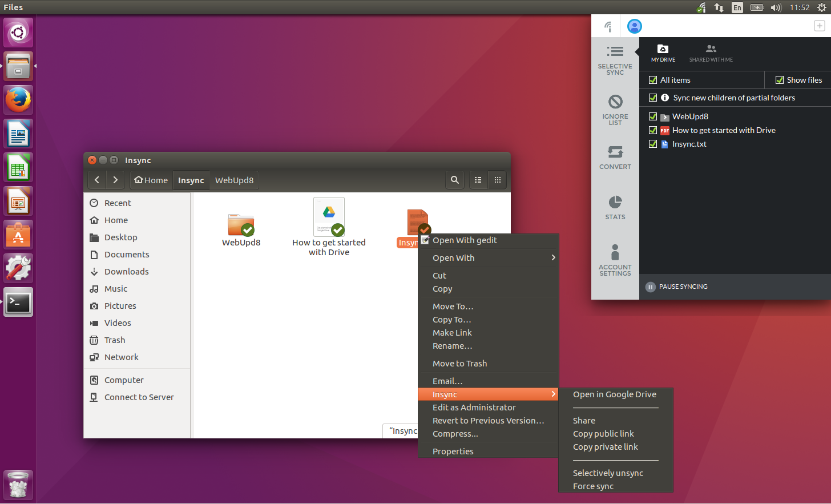
Task: Open Selective Sync panel in Insync
Action: click(615, 60)
